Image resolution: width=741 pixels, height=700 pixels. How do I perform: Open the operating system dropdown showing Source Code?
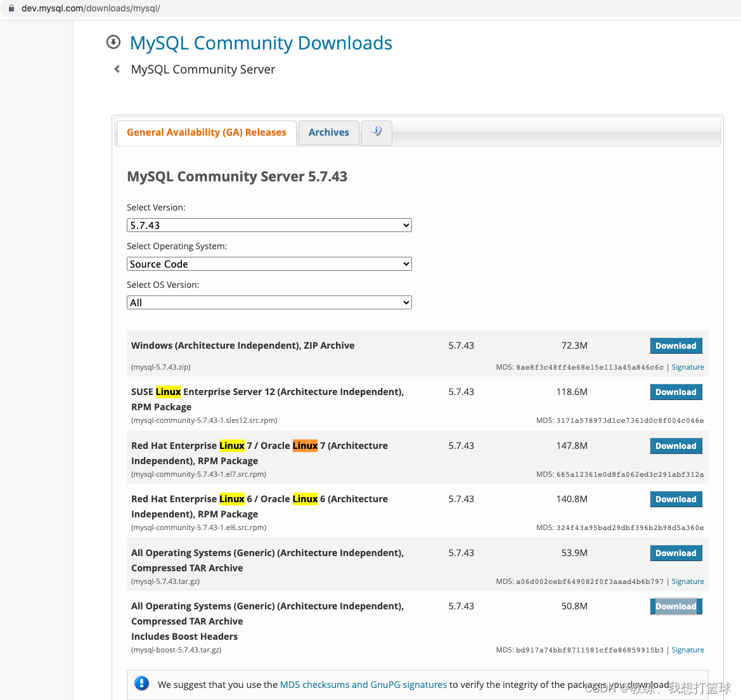pos(269,264)
